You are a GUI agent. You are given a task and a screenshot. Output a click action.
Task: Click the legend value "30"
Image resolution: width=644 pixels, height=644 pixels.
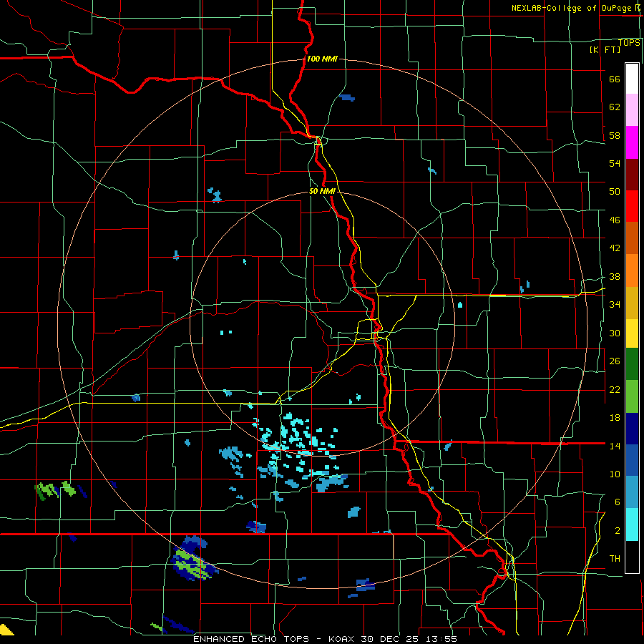615,333
